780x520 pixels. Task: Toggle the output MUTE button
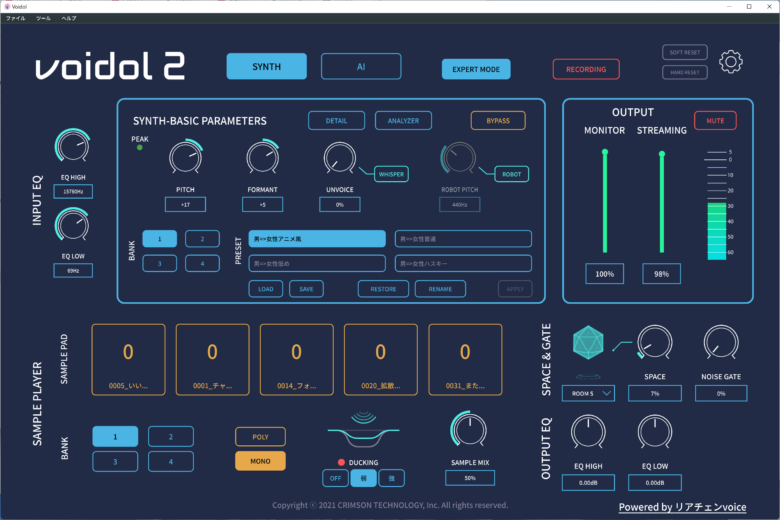(715, 120)
